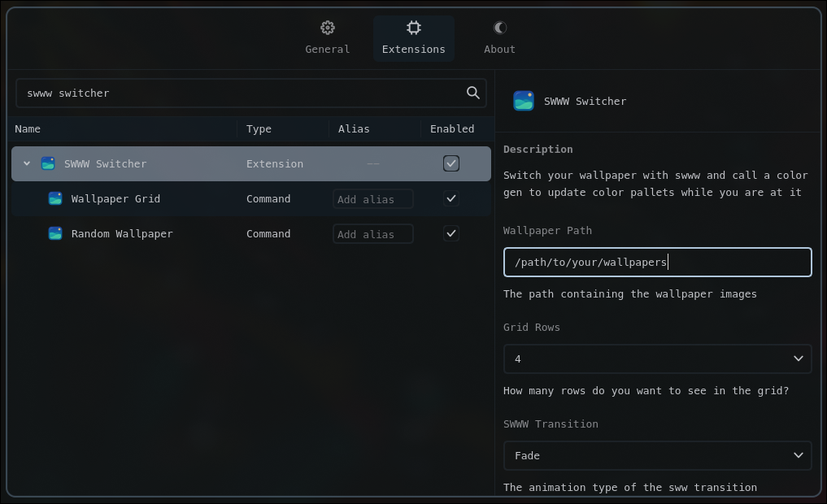Open the Grid Rows dropdown
This screenshot has height=504, width=827.
tap(658, 358)
